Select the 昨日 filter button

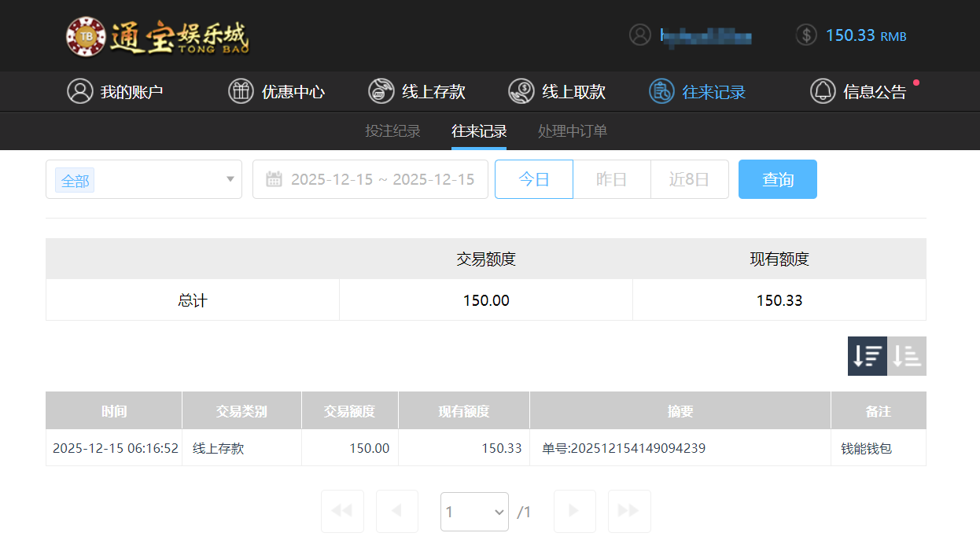[612, 179]
